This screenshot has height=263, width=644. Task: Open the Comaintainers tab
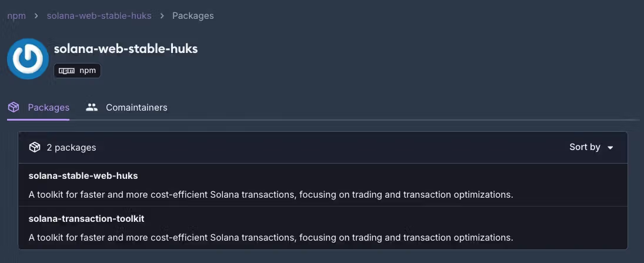click(x=136, y=108)
